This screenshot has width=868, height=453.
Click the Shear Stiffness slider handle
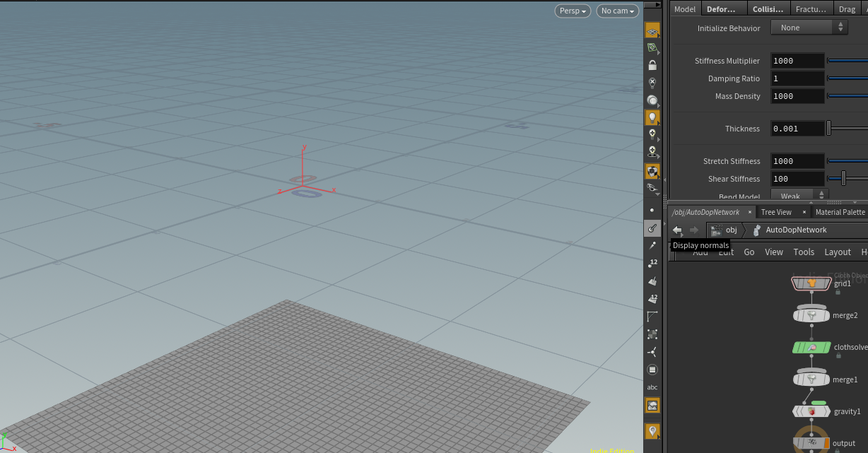843,179
